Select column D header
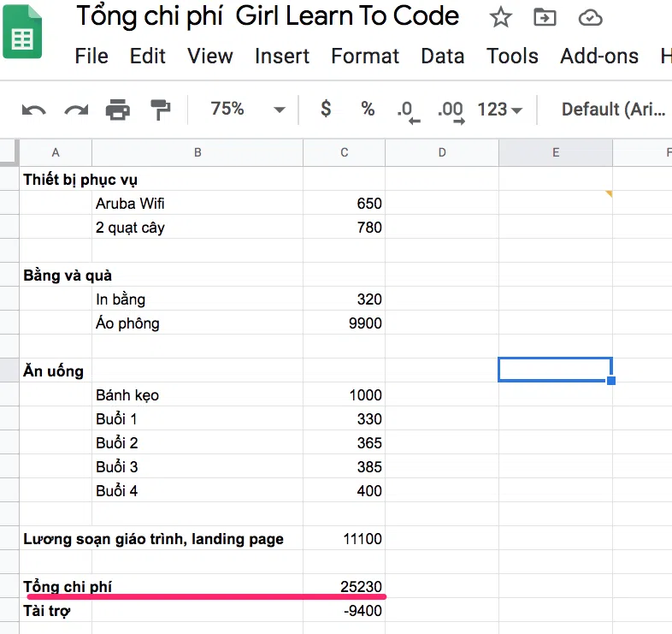Image resolution: width=672 pixels, height=634 pixels. [442, 152]
